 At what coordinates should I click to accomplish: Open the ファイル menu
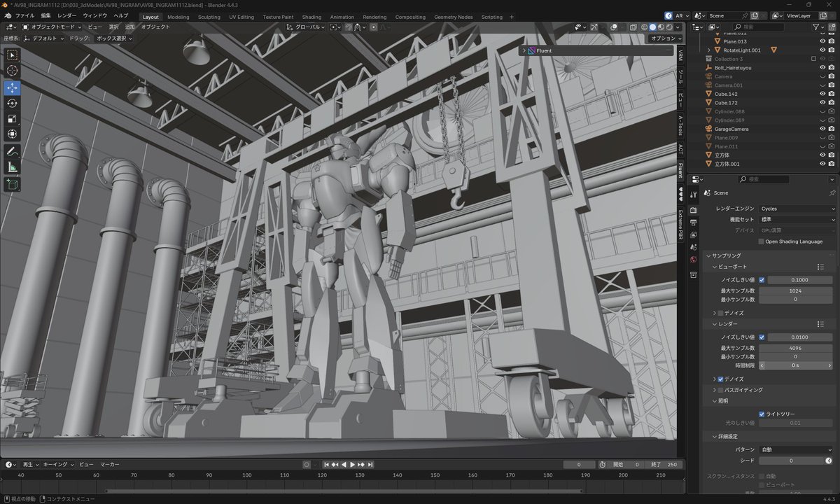coord(24,15)
